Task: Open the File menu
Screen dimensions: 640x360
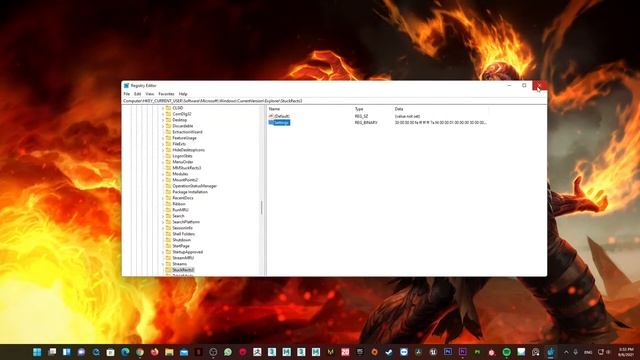Action: (127, 94)
